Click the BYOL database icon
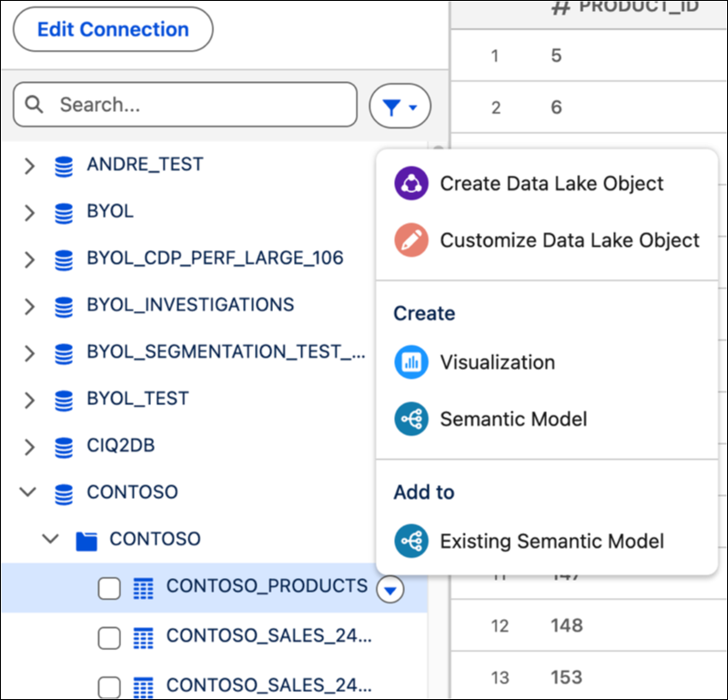Viewport: 728px width, 700px height. click(x=64, y=214)
